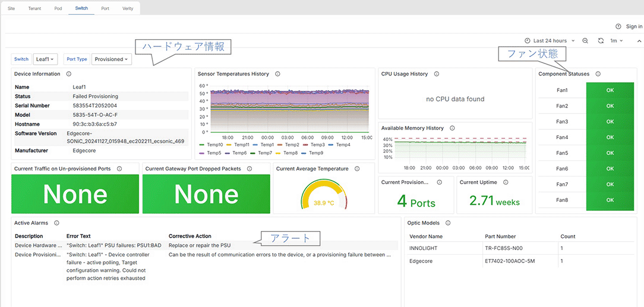The image size is (644, 307).
Task: Click the Current Traffic on Un-provisioned Ports info icon
Action: (x=119, y=169)
